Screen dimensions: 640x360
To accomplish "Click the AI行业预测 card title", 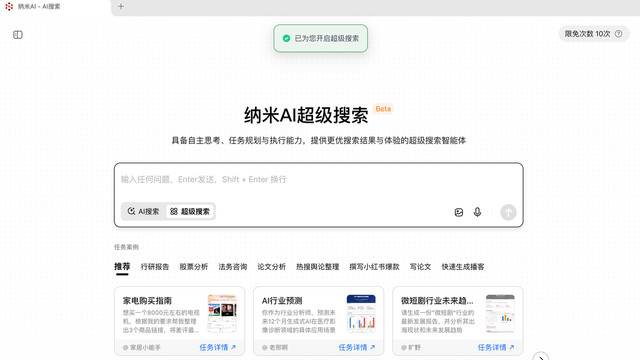I will click(282, 301).
